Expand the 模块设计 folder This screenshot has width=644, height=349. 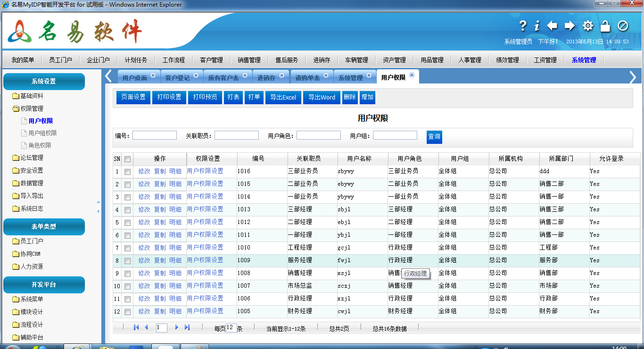[x=28, y=312]
